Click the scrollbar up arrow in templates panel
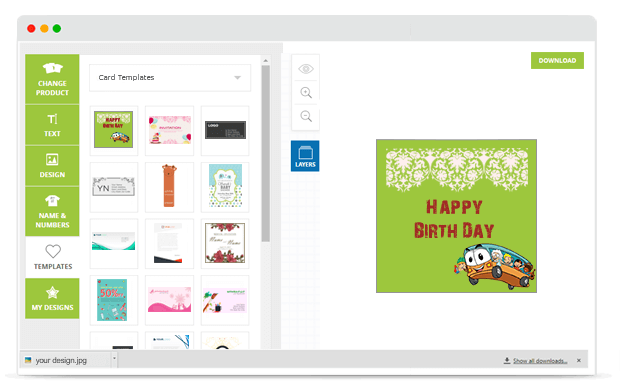This screenshot has height=391, width=620. pyautogui.click(x=266, y=60)
